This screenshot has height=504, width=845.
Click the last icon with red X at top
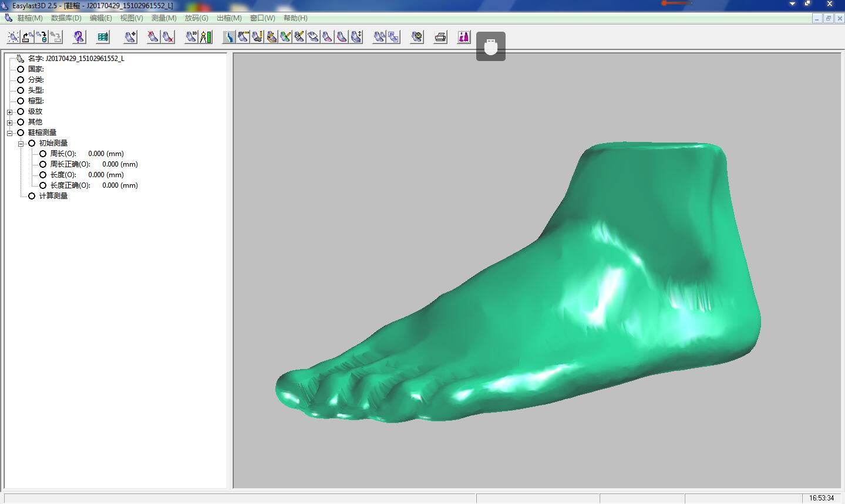coord(153,37)
